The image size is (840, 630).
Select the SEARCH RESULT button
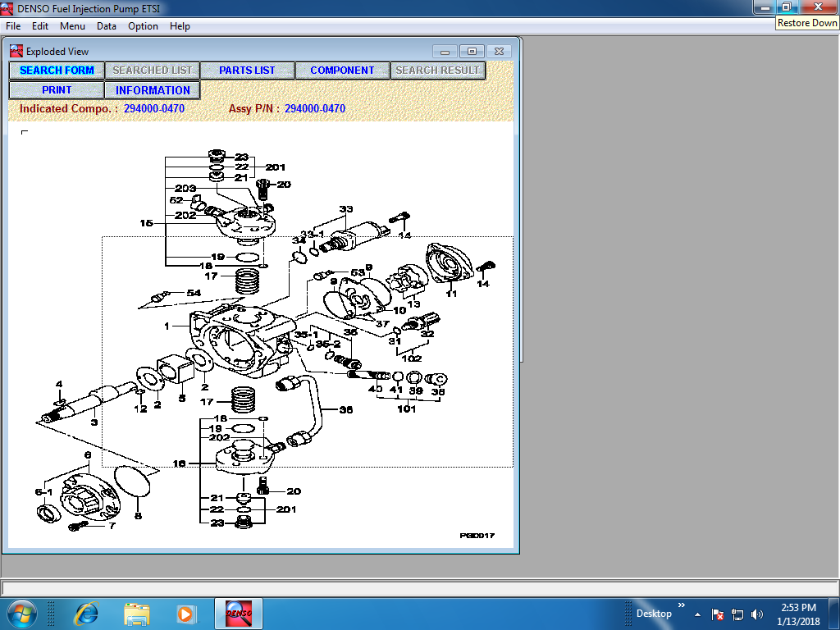pyautogui.click(x=438, y=71)
